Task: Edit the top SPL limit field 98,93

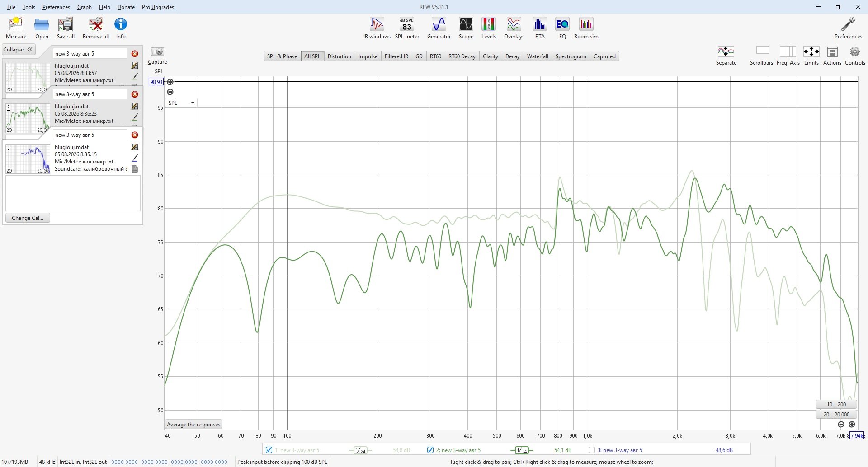Action: point(156,82)
